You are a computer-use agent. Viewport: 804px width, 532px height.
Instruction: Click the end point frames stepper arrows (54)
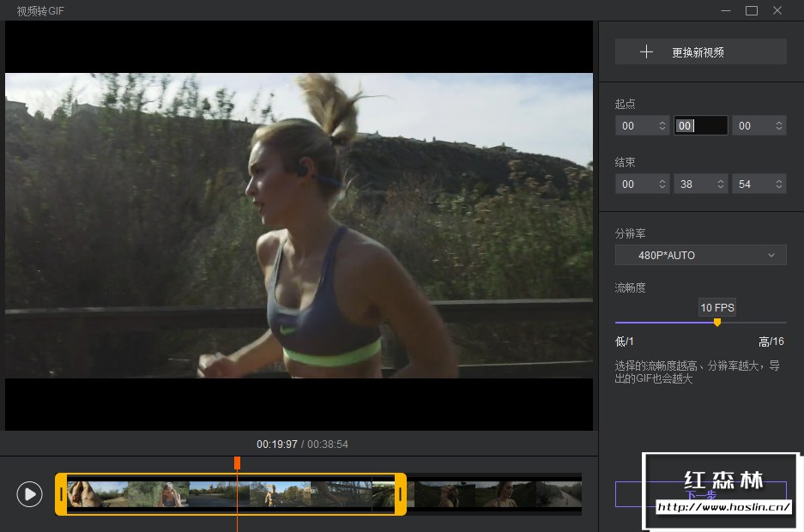779,184
